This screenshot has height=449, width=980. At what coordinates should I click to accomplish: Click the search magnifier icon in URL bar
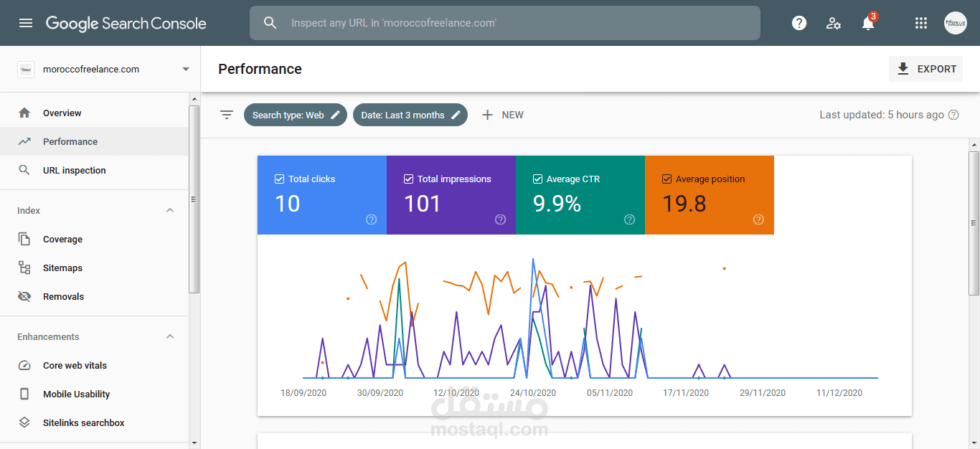(270, 23)
